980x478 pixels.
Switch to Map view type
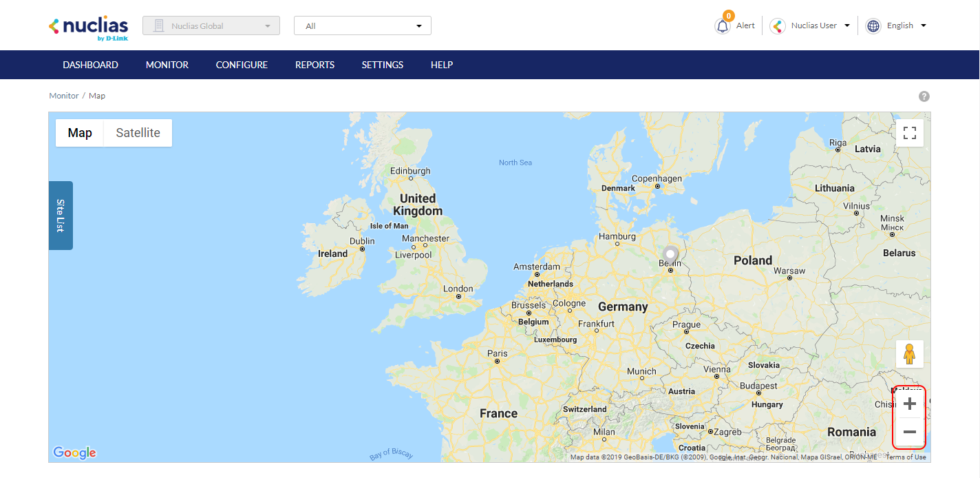[x=80, y=133]
